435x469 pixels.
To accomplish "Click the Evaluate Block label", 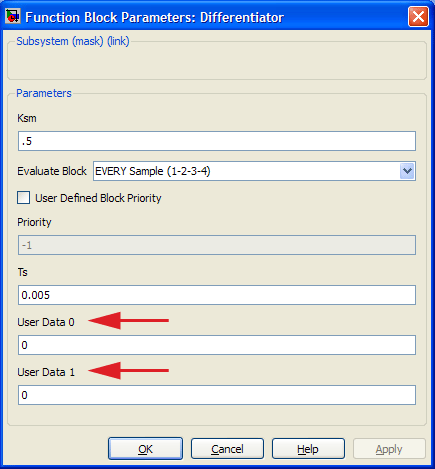I will [x=52, y=171].
